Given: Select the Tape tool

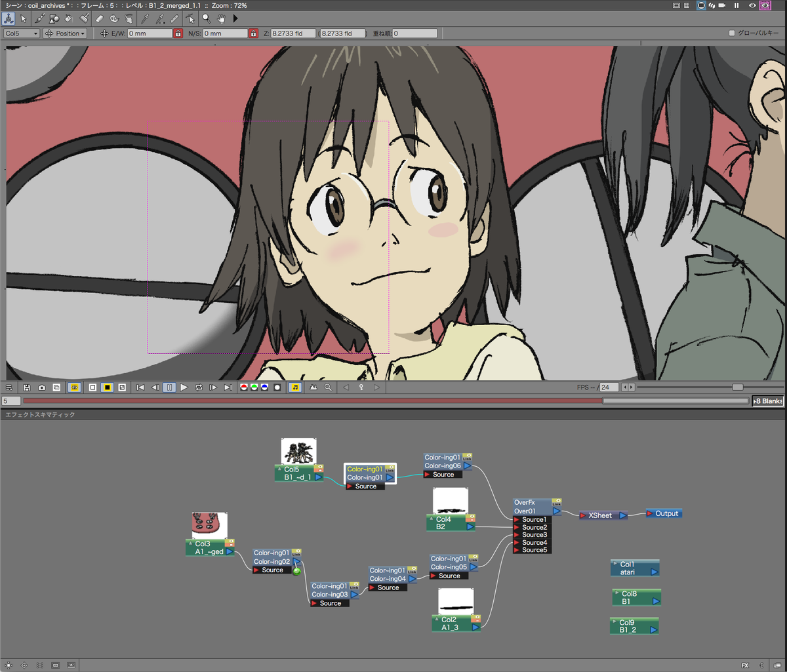Looking at the screenshot, I should (x=114, y=18).
